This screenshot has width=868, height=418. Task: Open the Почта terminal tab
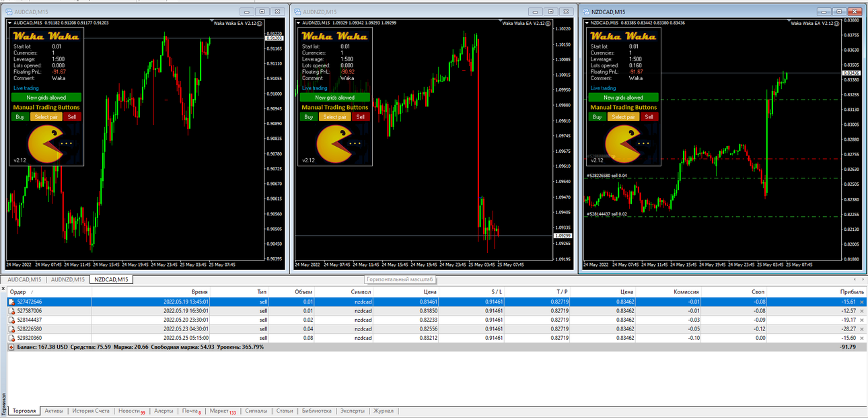coord(192,411)
